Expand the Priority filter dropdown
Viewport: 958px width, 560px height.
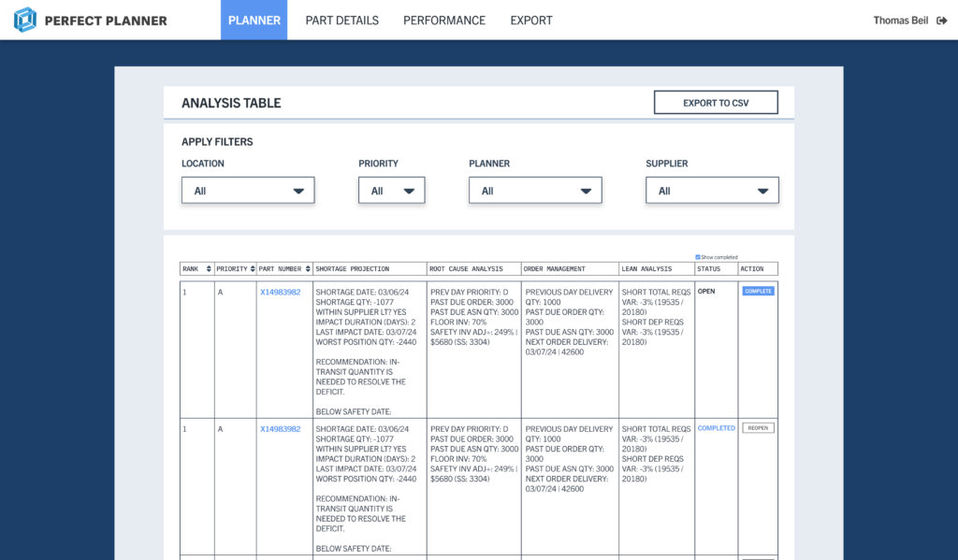click(391, 191)
